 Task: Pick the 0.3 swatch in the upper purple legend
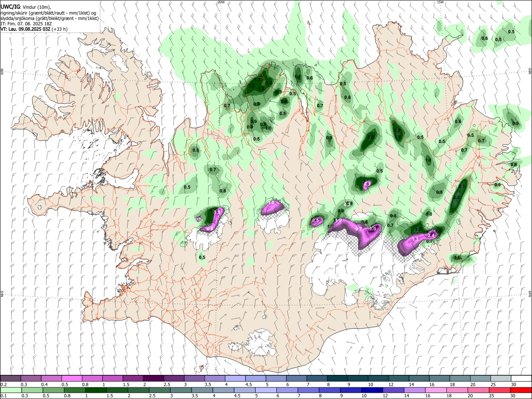click(x=31, y=378)
